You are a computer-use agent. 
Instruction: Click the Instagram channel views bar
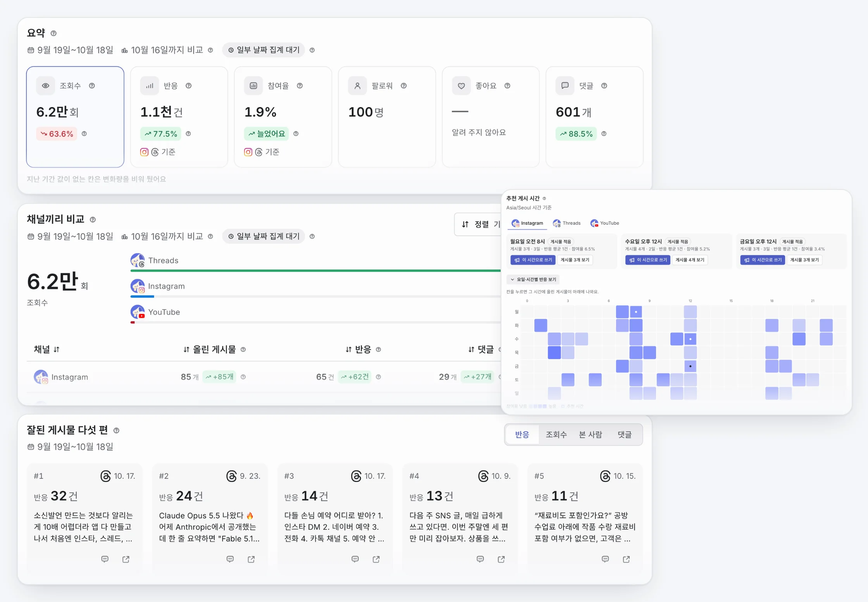pos(315,296)
